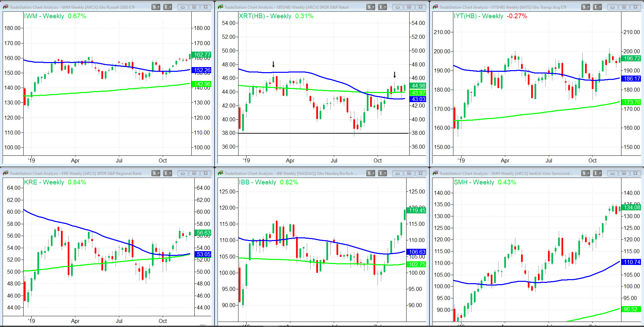Image resolution: width=644 pixels, height=327 pixels.
Task: Click the 196.72 last price tag on IYT chart
Action: 632,58
